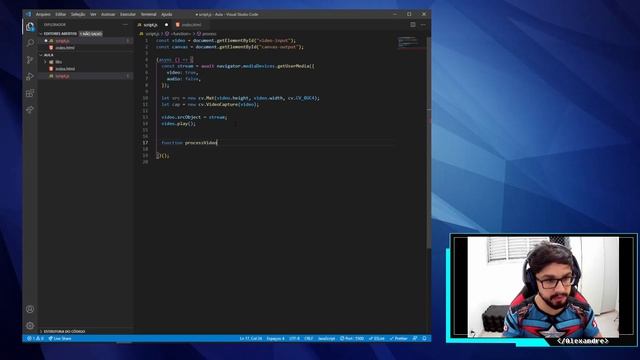Viewport: 640px width, 360px height.
Task: Open Explorer panel more actions ellipsis
Action: click(125, 24)
